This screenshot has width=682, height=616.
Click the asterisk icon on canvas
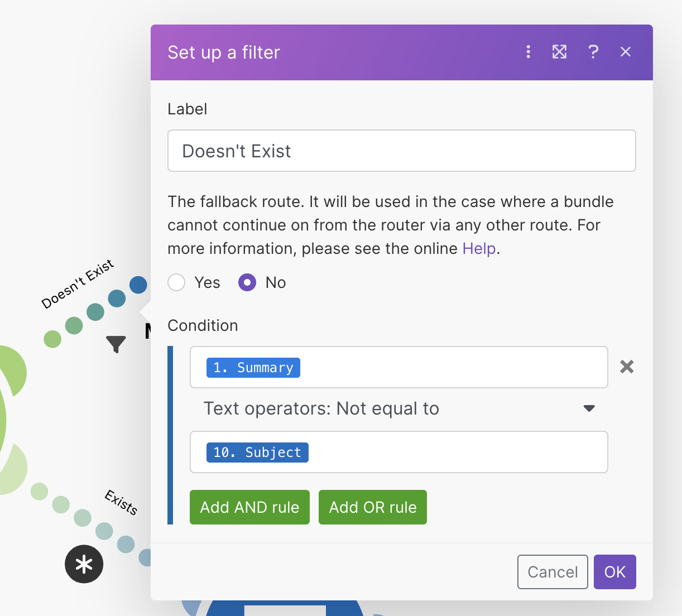tap(84, 564)
